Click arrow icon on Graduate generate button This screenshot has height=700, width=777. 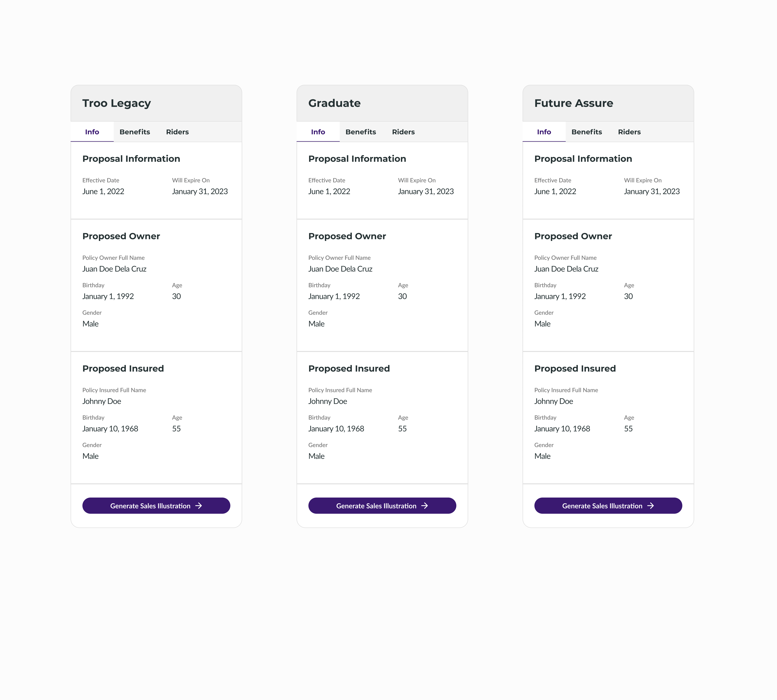[425, 506]
